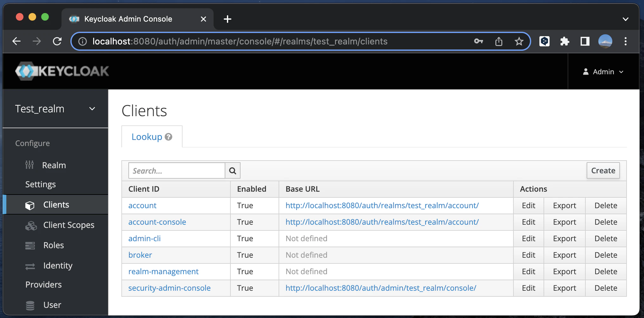Open the Extensions puzzle piece menu
The image size is (644, 318).
565,41
